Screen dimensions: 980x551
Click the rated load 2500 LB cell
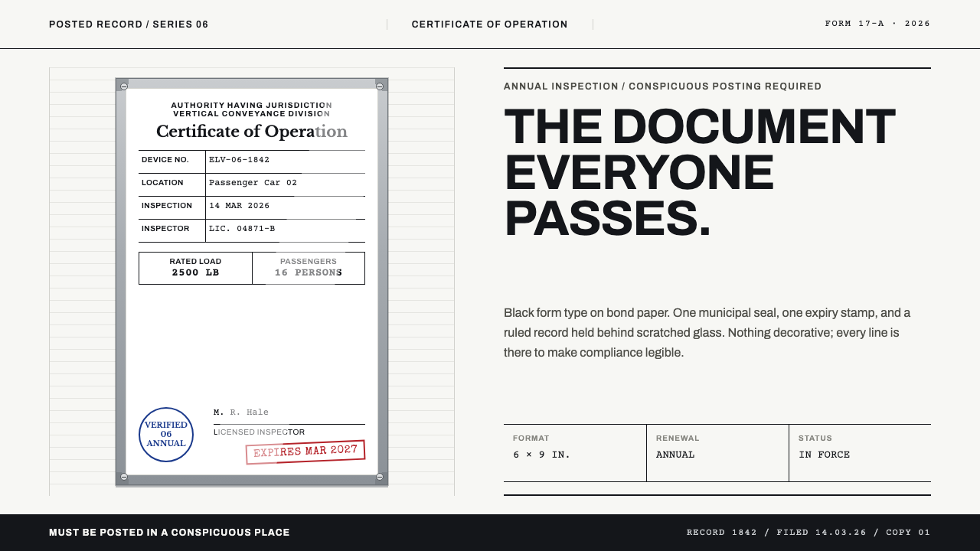pyautogui.click(x=195, y=268)
